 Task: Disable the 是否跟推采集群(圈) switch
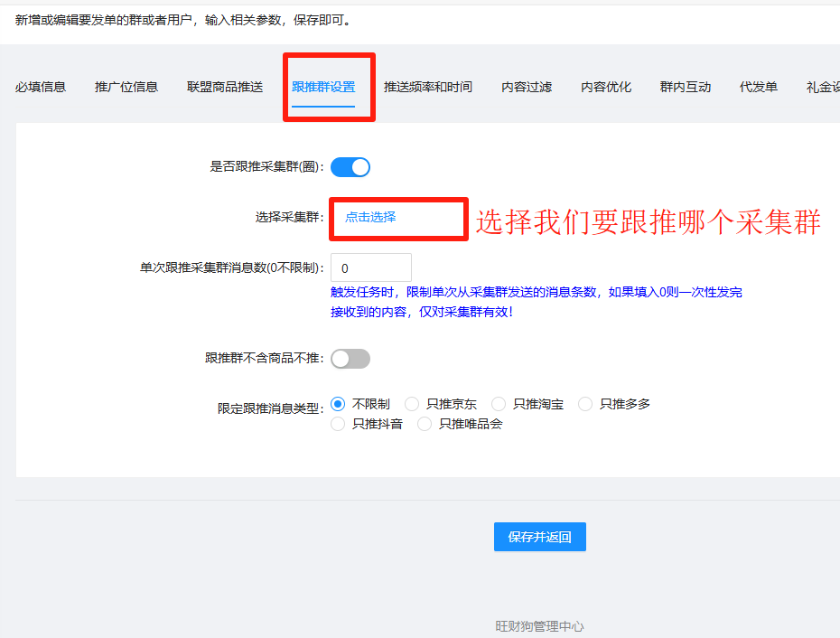pos(350,167)
